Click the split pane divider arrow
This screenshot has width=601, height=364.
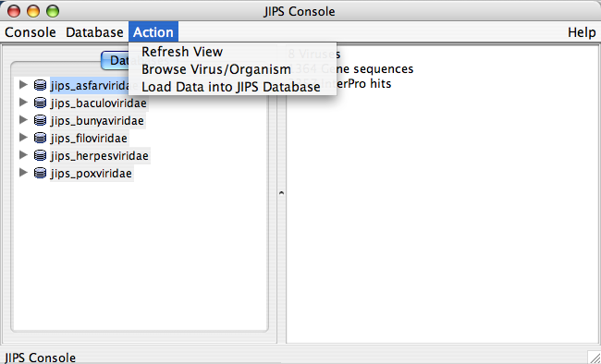click(281, 193)
